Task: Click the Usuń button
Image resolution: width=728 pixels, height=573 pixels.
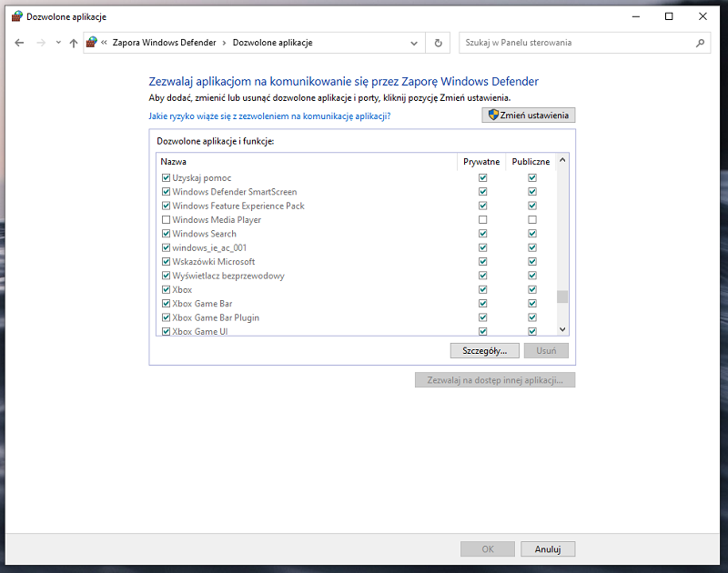Action: pyautogui.click(x=547, y=351)
